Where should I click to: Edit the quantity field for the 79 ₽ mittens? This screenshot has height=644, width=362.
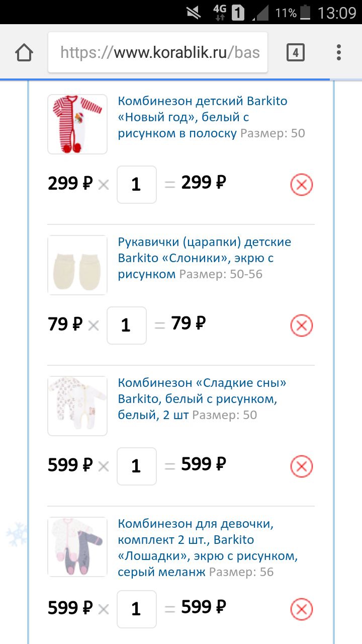point(127,326)
